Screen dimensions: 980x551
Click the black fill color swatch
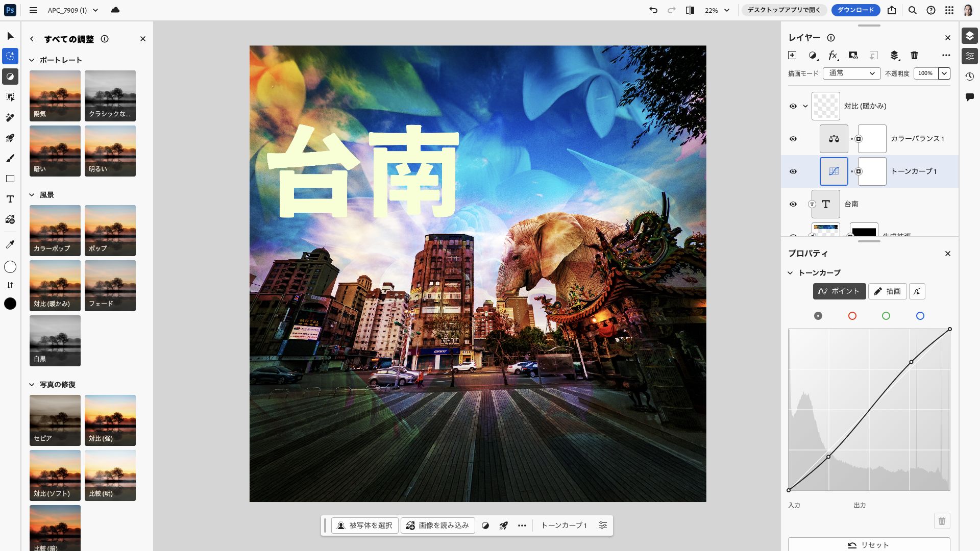click(x=10, y=304)
